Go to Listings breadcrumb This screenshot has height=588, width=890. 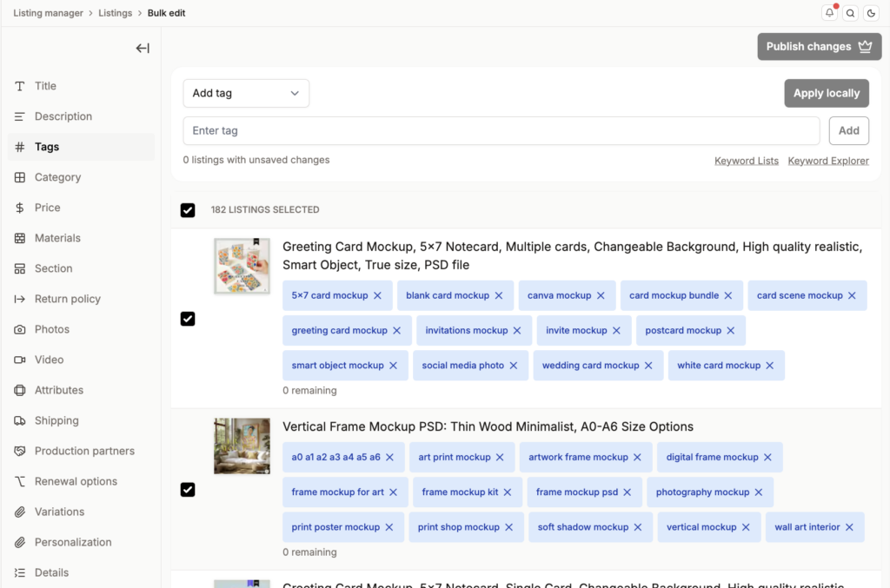[116, 13]
